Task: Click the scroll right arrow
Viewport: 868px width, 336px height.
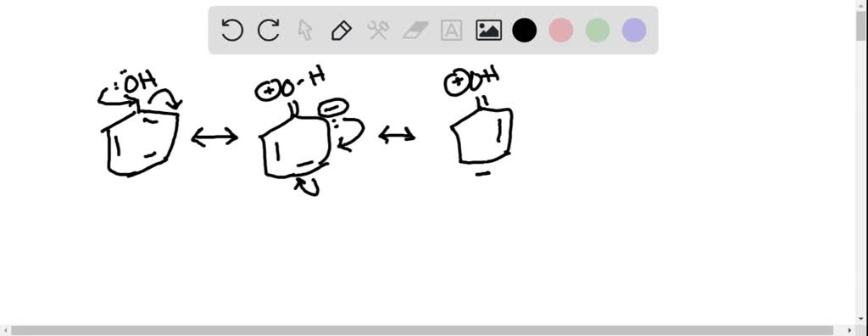Action: (x=850, y=331)
